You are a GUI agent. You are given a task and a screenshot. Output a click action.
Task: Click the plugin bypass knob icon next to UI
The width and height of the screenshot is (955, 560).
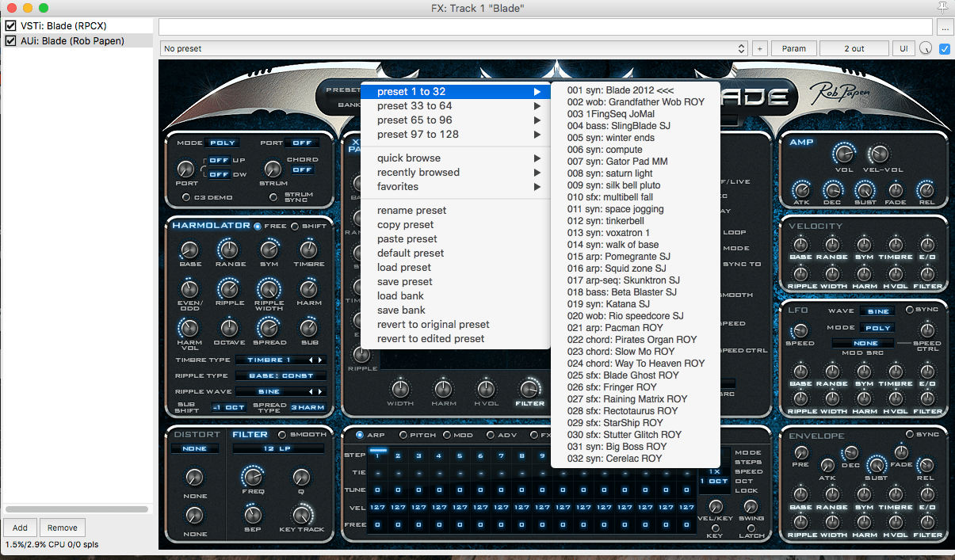pos(926,48)
